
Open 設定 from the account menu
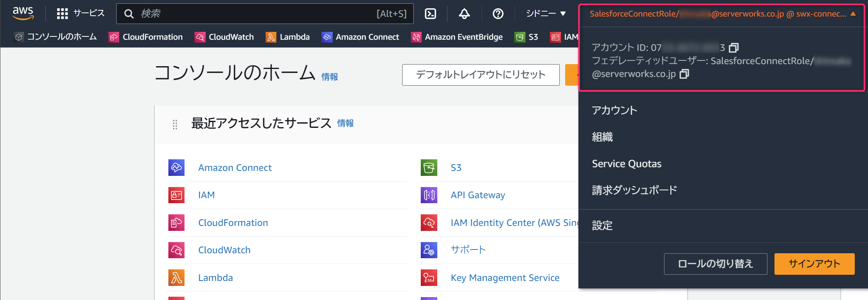tap(602, 226)
